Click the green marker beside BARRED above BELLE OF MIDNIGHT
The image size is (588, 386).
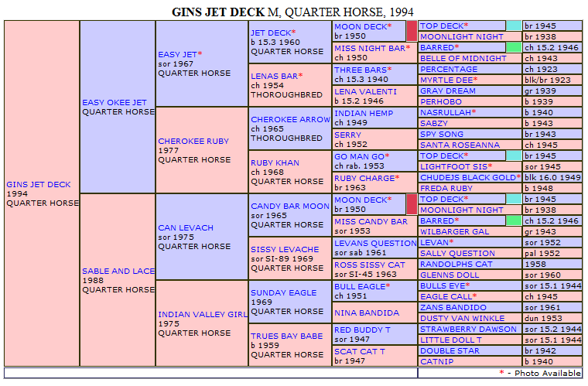point(514,47)
